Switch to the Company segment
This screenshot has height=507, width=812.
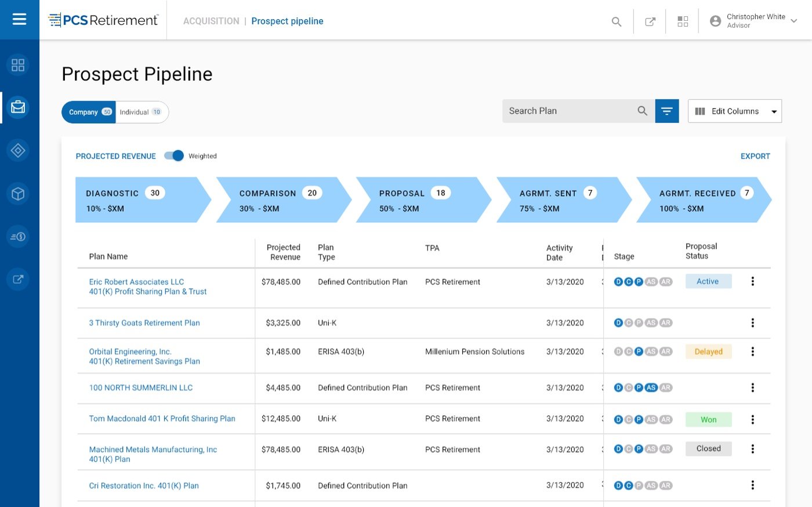tap(89, 112)
